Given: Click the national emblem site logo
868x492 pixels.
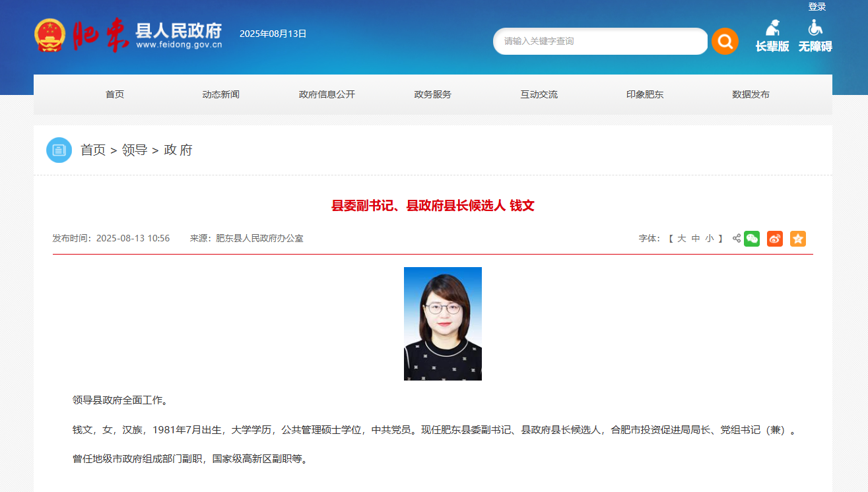Looking at the screenshot, I should (x=50, y=36).
